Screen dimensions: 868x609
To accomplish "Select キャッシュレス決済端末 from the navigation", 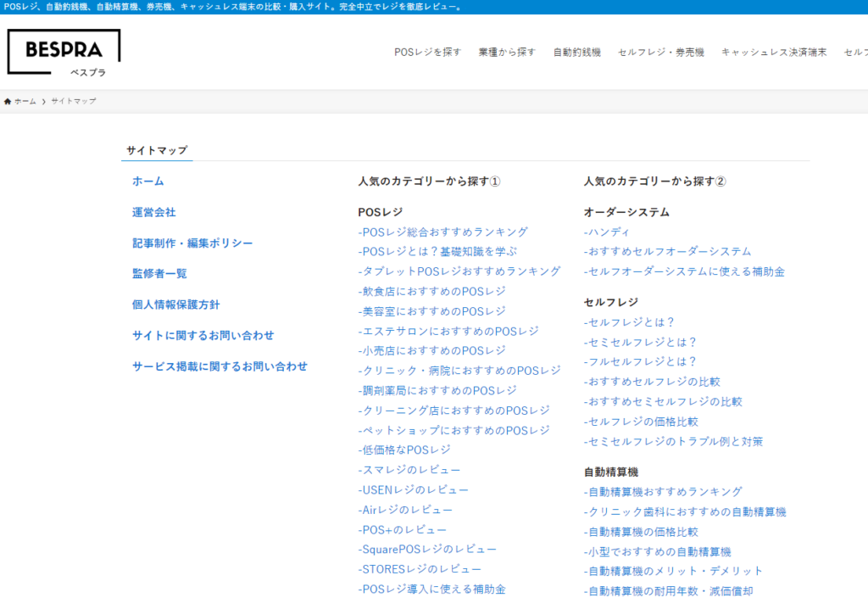I will pos(771,51).
